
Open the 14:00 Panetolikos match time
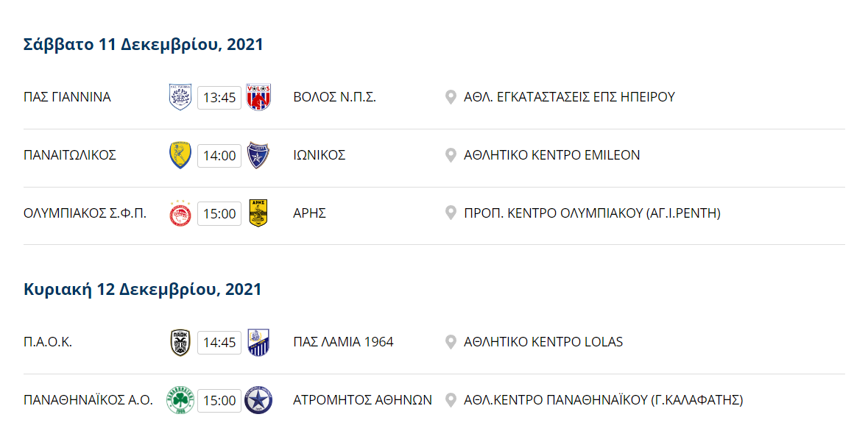click(219, 155)
